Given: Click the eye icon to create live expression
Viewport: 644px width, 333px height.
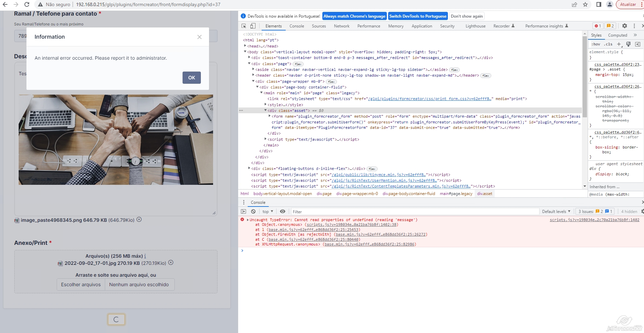Looking at the screenshot, I should point(283,211).
